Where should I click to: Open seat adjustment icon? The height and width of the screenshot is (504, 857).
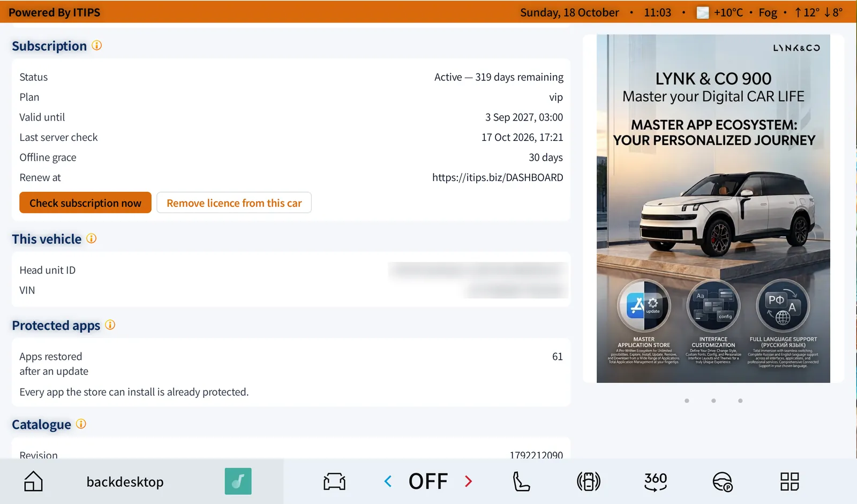521,481
